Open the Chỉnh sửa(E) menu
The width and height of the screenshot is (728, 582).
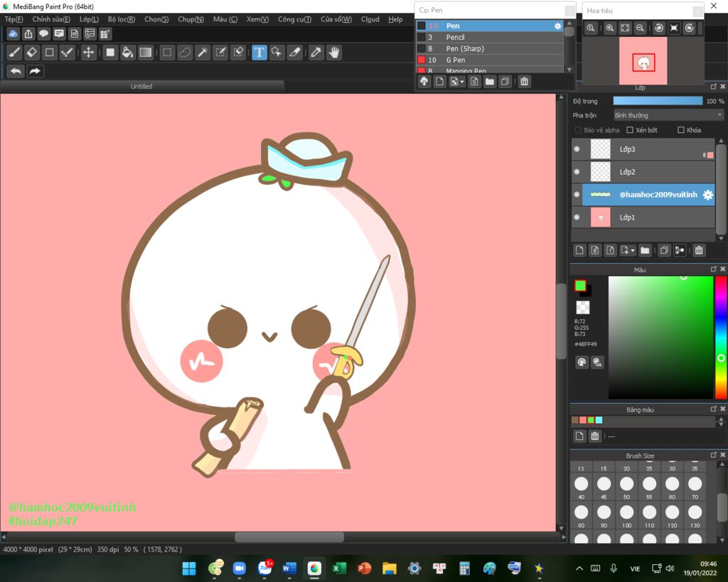tap(51, 19)
